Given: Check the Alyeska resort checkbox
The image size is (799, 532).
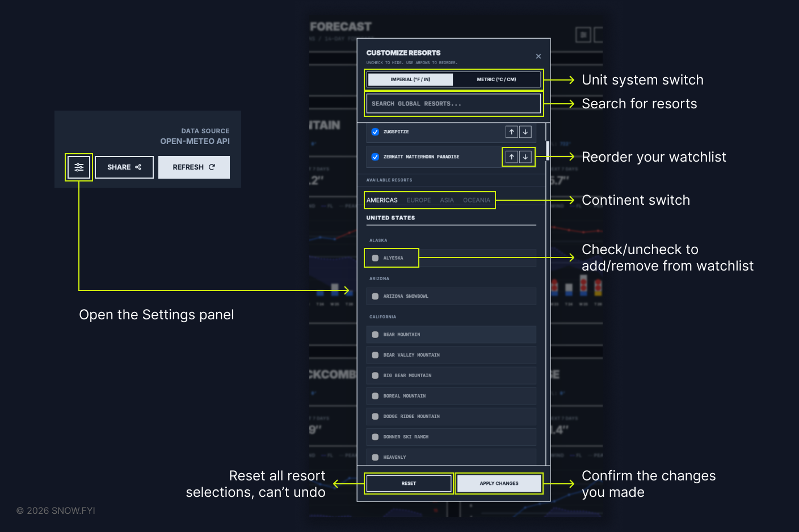Looking at the screenshot, I should pyautogui.click(x=375, y=258).
